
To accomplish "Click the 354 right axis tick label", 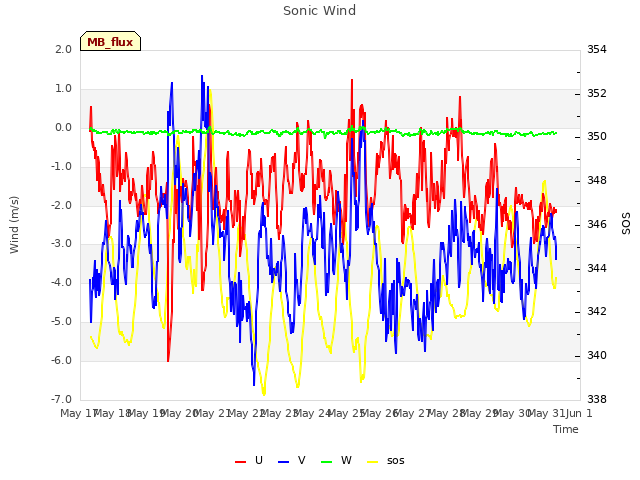I will [597, 49].
